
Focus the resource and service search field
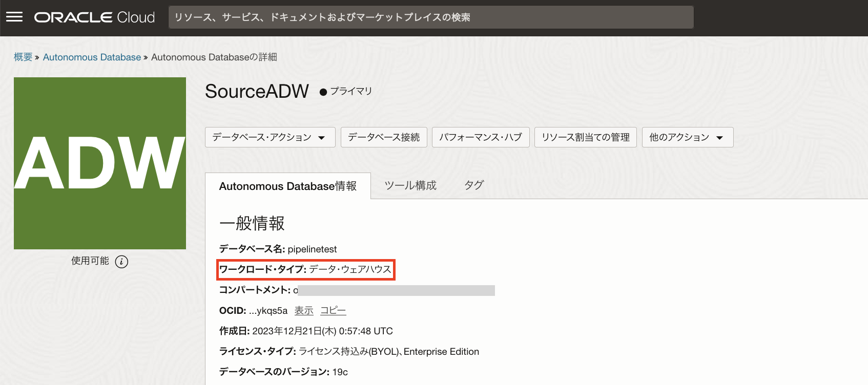point(431,17)
